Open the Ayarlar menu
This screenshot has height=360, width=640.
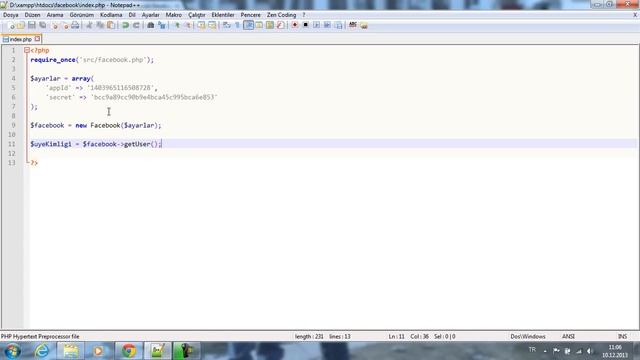click(x=150, y=15)
